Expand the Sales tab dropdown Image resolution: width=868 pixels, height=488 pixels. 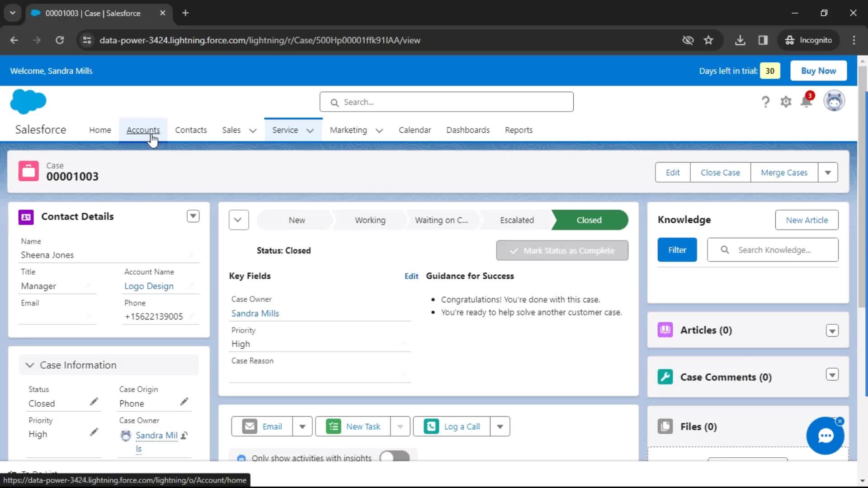(x=253, y=131)
